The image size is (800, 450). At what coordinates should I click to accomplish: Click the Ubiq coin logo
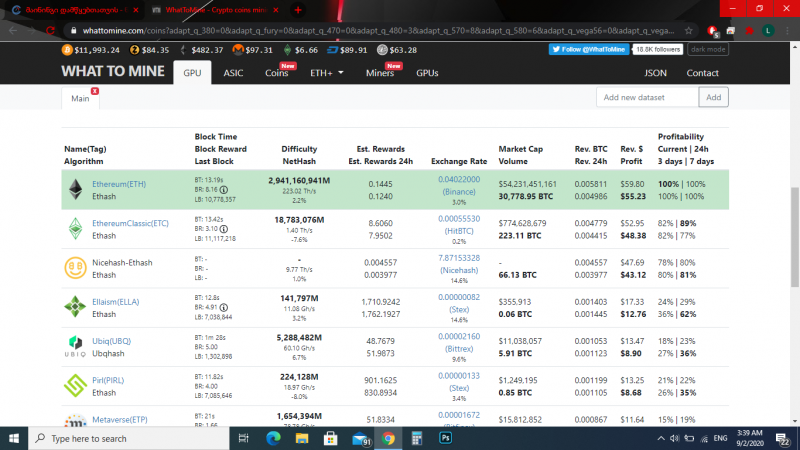(x=75, y=345)
